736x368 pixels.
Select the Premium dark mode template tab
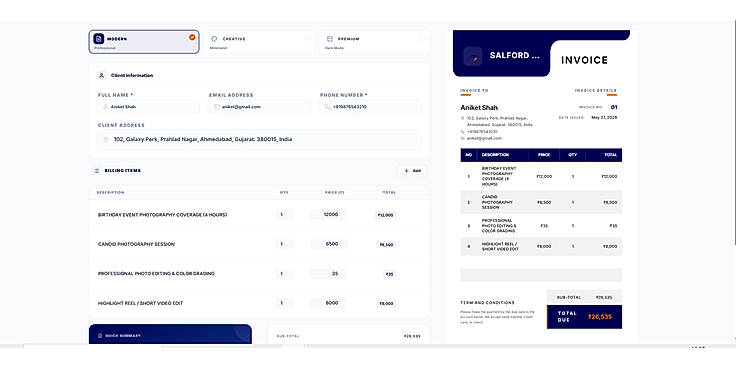[x=375, y=42]
